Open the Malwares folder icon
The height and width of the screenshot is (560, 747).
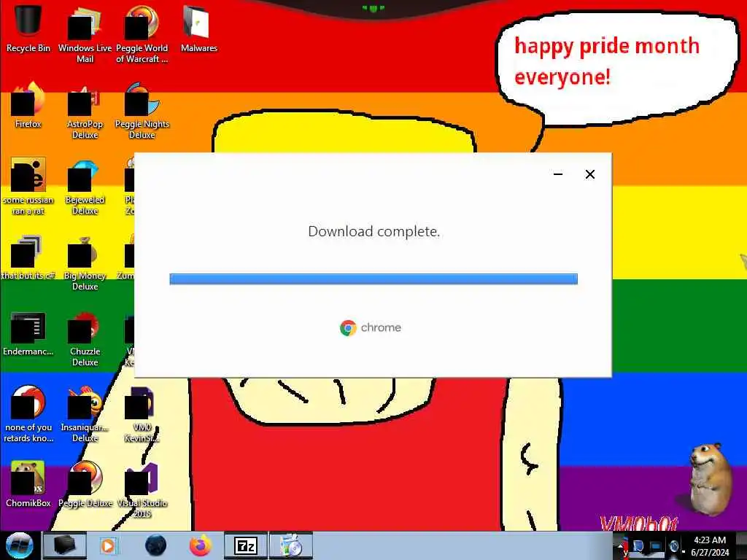198,28
